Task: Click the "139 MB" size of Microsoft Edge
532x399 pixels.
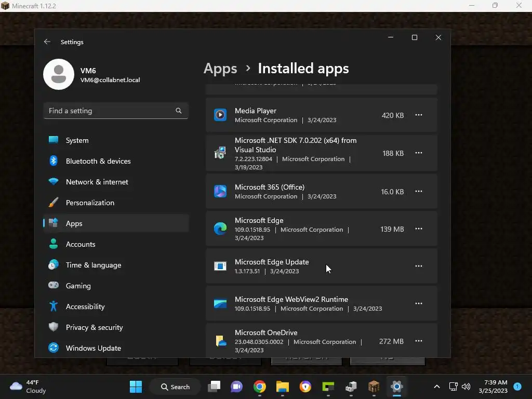Action: coord(392,229)
